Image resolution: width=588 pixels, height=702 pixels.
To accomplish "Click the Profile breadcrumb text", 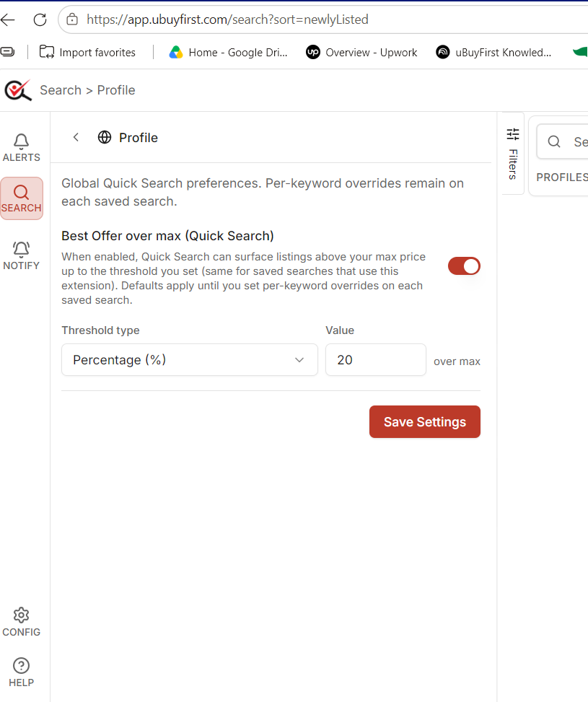I will (116, 90).
